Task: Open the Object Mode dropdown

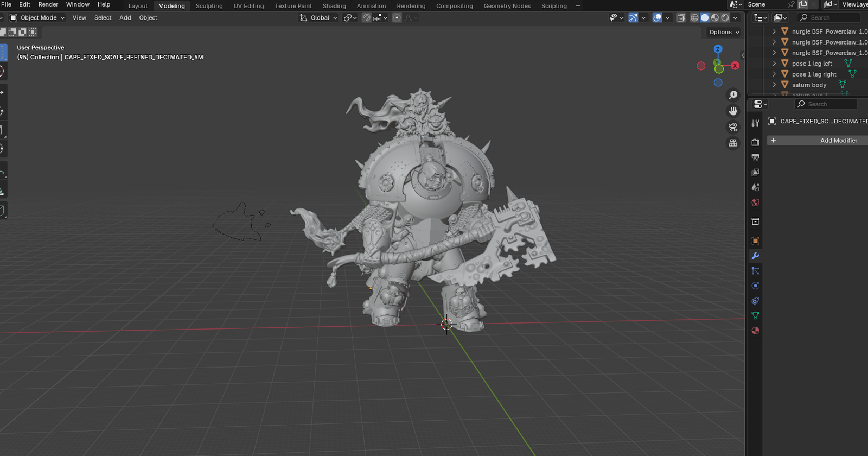Action: (x=37, y=18)
